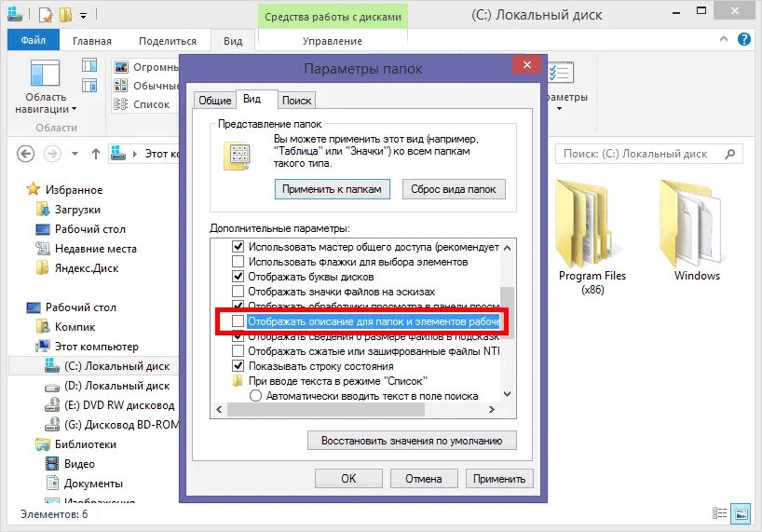Screen dimensions: 762x532
Task: Open Библиотеки in the navigation tree
Action: pyautogui.click(x=75, y=444)
